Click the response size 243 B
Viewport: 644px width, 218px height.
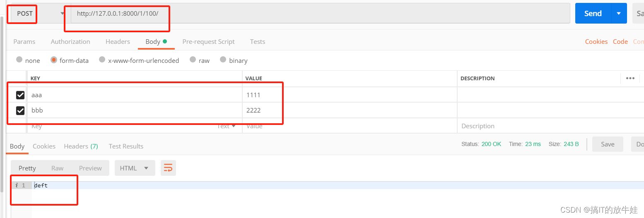(x=571, y=144)
